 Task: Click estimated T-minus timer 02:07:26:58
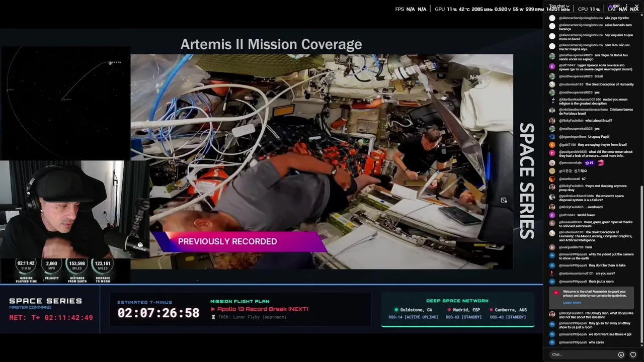coord(158,313)
